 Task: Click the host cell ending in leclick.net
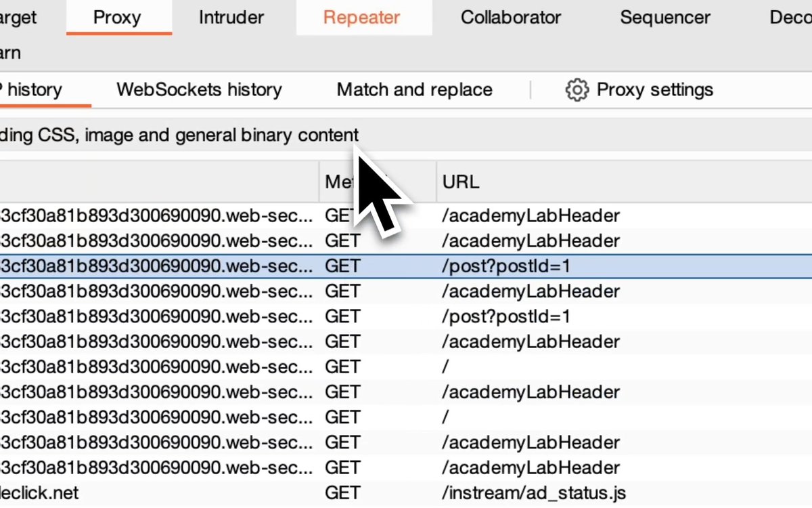[39, 492]
